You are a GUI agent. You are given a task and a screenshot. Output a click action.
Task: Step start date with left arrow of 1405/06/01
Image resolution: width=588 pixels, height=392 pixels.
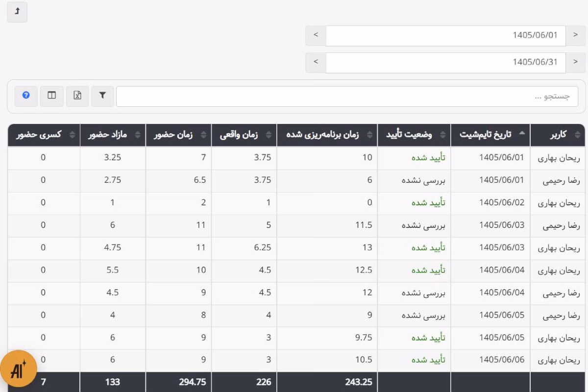316,36
